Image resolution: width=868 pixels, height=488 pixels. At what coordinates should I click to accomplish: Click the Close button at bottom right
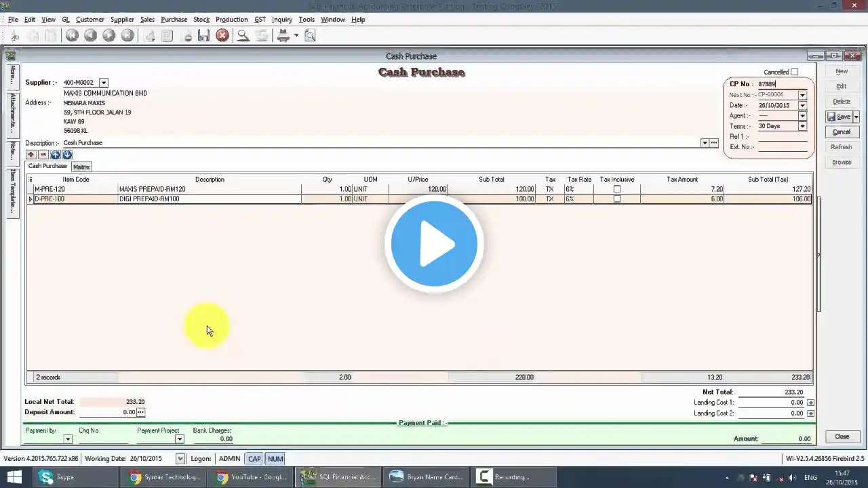pos(842,436)
